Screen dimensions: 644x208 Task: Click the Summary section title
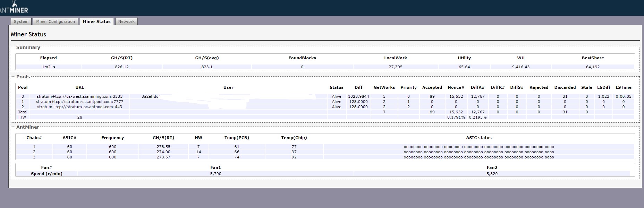28,47
